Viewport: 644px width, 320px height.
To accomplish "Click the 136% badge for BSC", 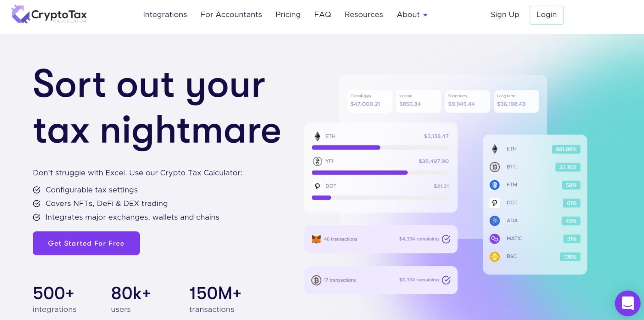I will (x=570, y=257).
